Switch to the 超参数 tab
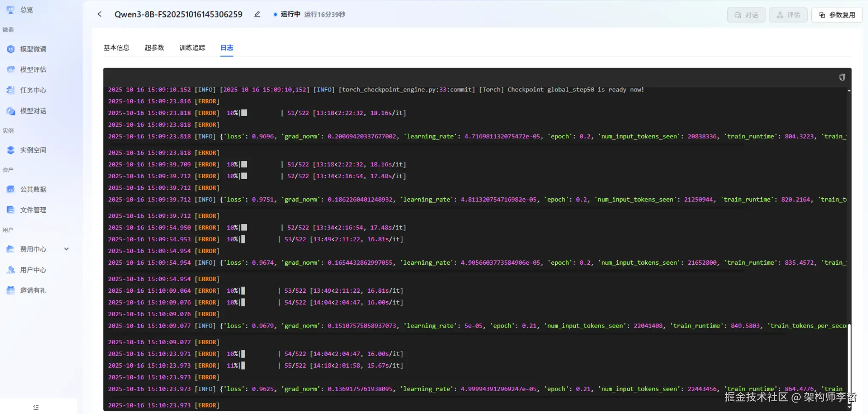This screenshot has height=414, width=868. pos(154,48)
